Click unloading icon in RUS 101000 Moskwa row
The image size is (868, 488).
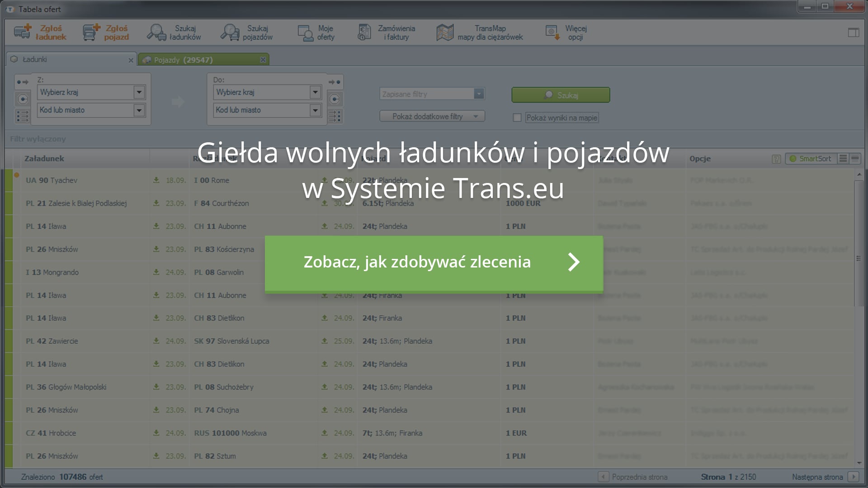point(325,433)
